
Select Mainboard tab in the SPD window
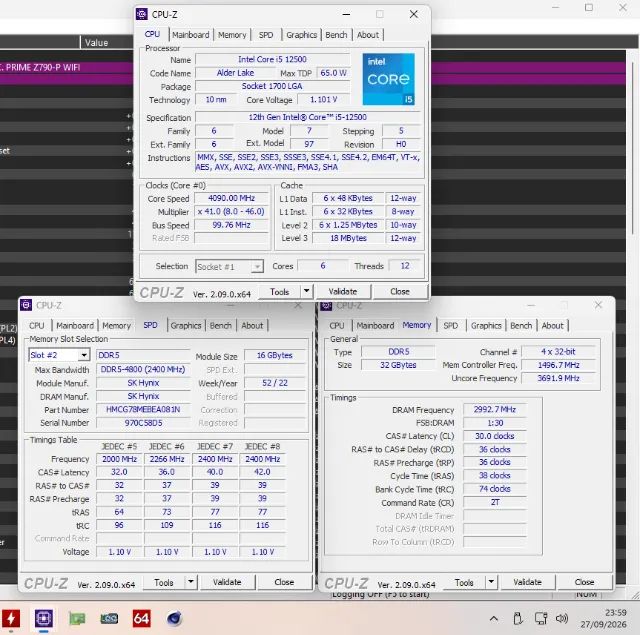coord(75,326)
